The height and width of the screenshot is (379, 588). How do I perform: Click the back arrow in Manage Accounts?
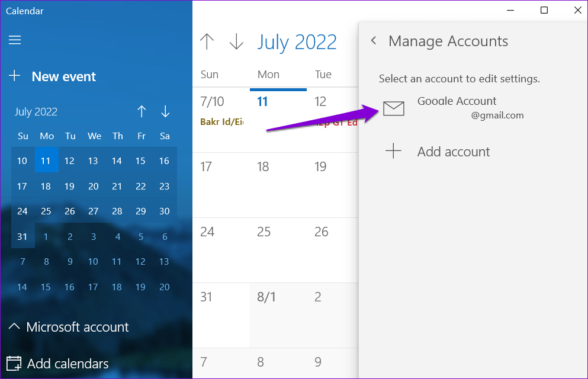click(x=374, y=41)
